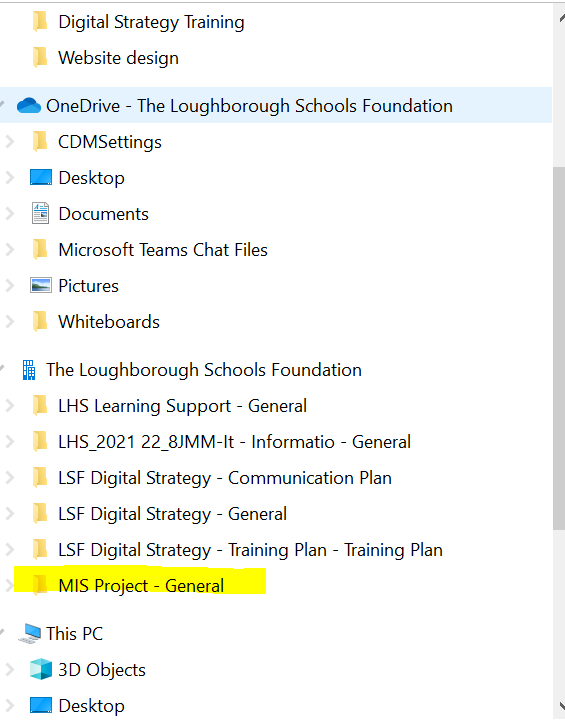Select the Digital Strategy Training folder
The image size is (565, 724).
(151, 22)
